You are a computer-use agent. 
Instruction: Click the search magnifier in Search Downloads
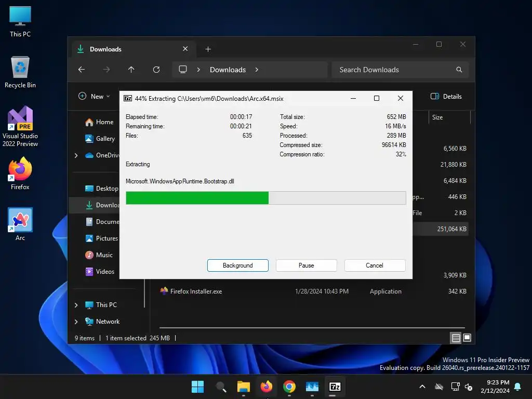tap(459, 70)
